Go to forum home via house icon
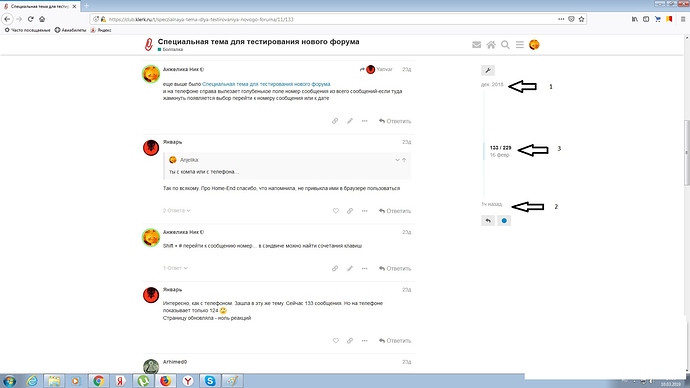This screenshot has height=388, width=690. click(x=491, y=45)
